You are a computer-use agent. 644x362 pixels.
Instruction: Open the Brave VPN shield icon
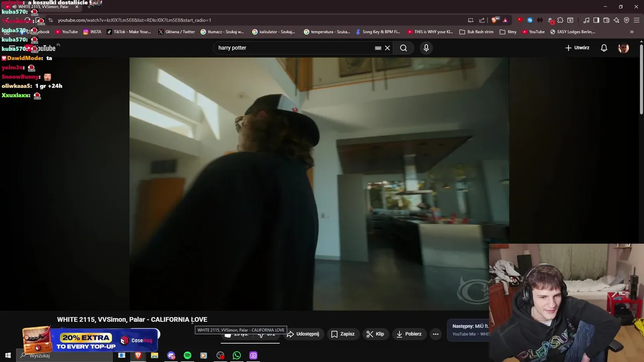pyautogui.click(x=626, y=20)
